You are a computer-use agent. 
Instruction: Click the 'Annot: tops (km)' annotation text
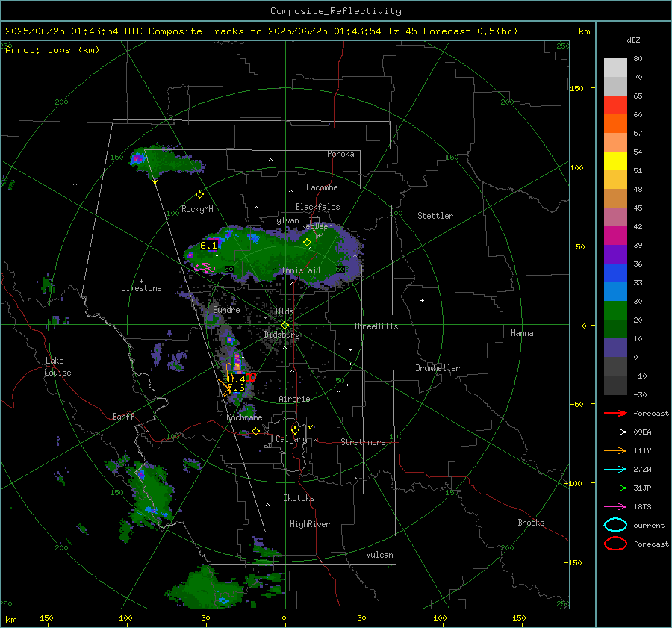click(52, 50)
